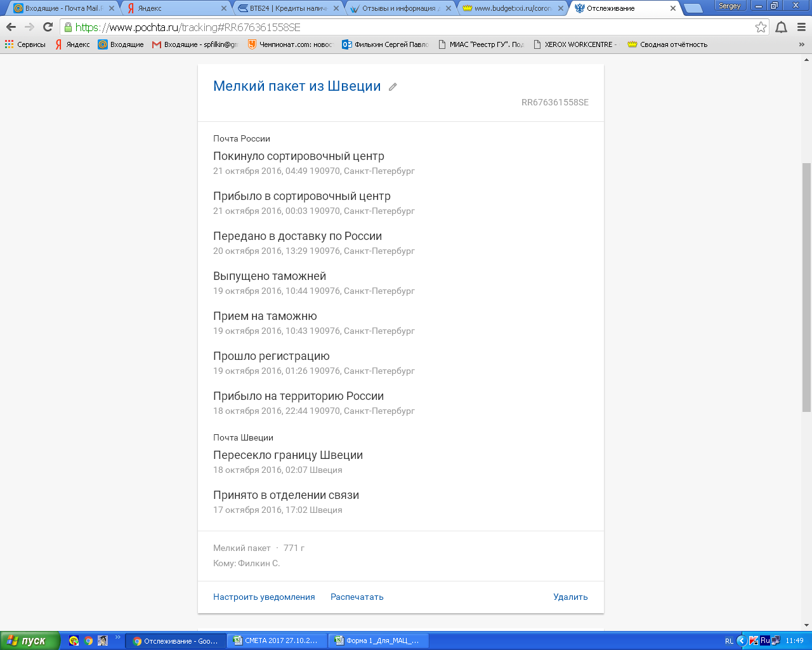Go back using the browser back arrow
The width and height of the screenshot is (812, 650).
[x=11, y=27]
